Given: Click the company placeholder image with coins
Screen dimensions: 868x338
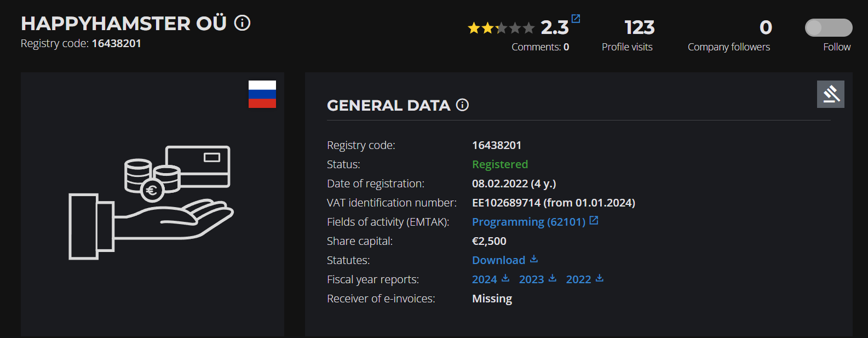Looking at the screenshot, I should pyautogui.click(x=151, y=203).
